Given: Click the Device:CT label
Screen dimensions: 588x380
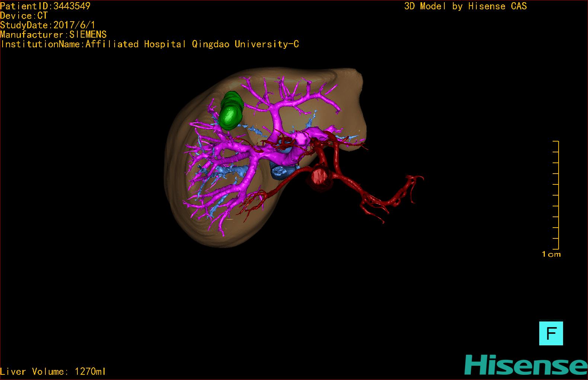Looking at the screenshot, I should pyautogui.click(x=24, y=16).
